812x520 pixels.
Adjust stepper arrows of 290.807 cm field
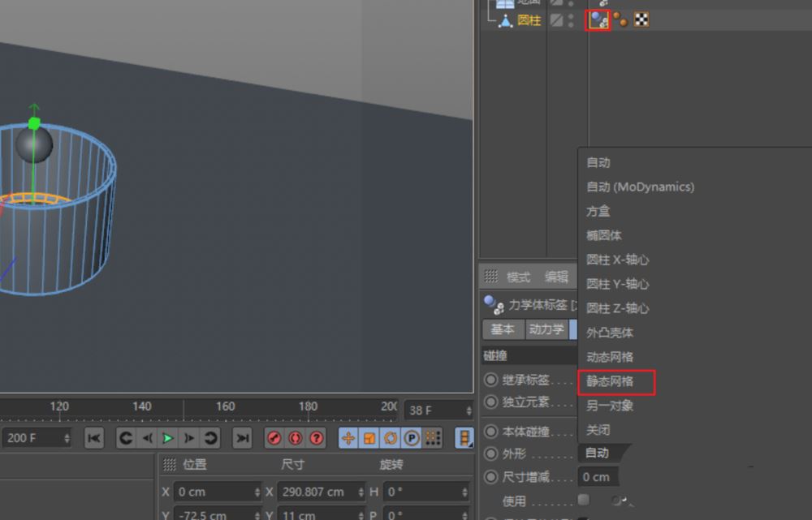(x=361, y=492)
